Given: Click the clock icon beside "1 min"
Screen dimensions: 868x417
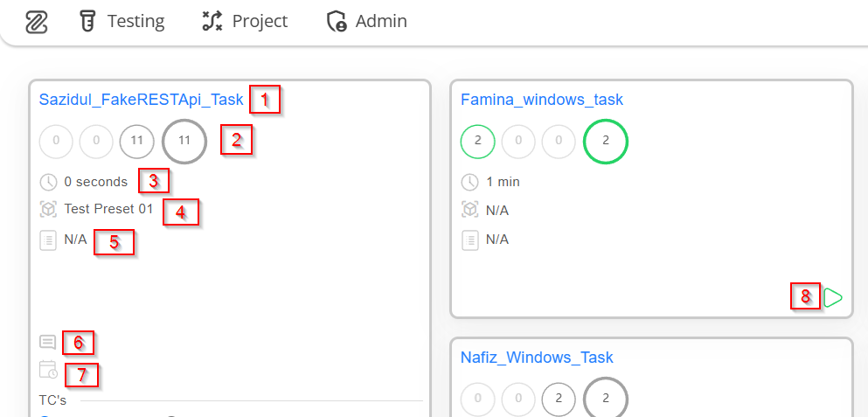Looking at the screenshot, I should (470, 182).
